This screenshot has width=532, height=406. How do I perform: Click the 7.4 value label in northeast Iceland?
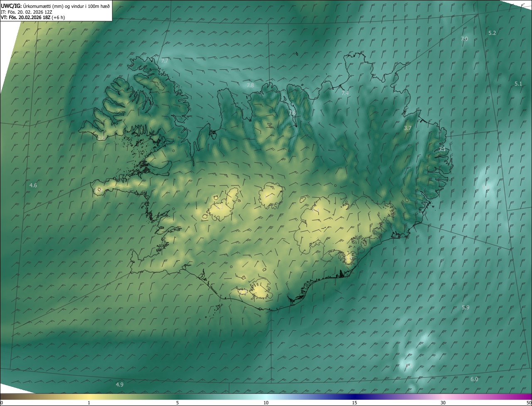345,93
